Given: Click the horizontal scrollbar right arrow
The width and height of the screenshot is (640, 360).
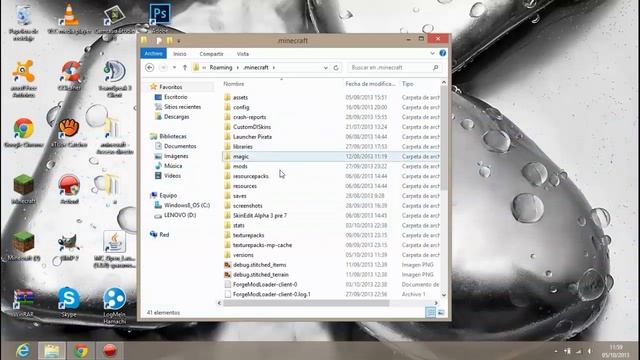Looking at the screenshot, I should pyautogui.click(x=436, y=303).
